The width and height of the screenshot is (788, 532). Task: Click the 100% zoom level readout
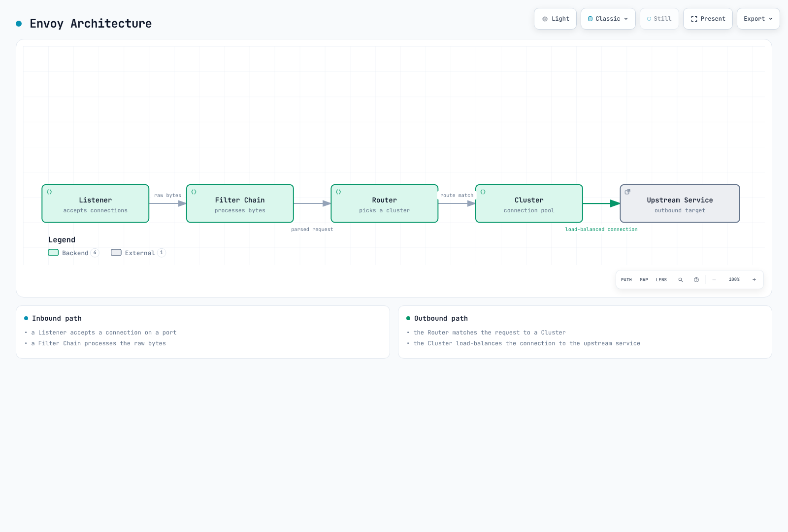pos(734,280)
